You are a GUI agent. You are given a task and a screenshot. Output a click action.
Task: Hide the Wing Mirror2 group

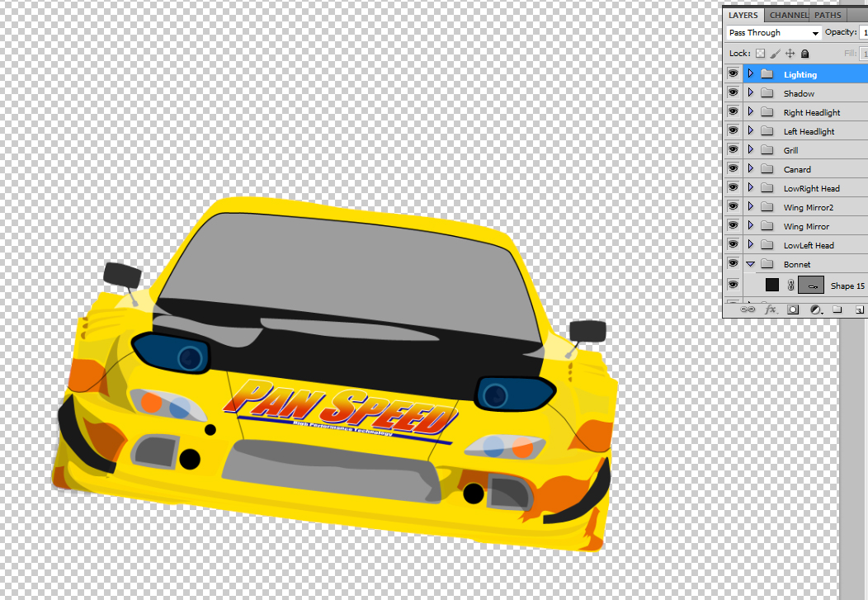pyautogui.click(x=733, y=206)
